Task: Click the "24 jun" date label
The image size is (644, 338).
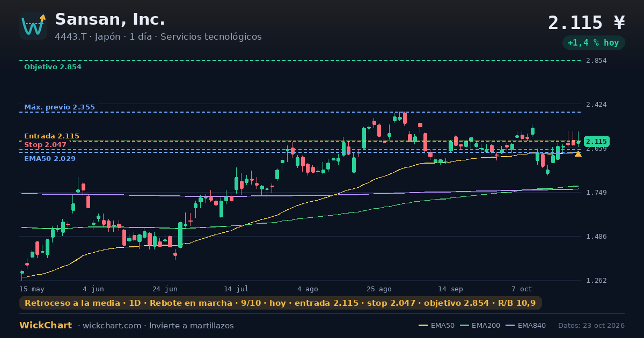Action: [x=165, y=289]
